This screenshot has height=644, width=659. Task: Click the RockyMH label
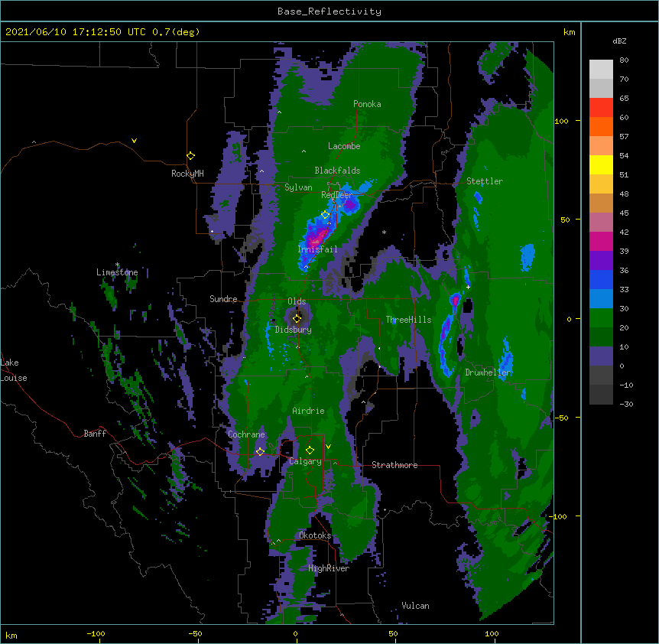[187, 174]
